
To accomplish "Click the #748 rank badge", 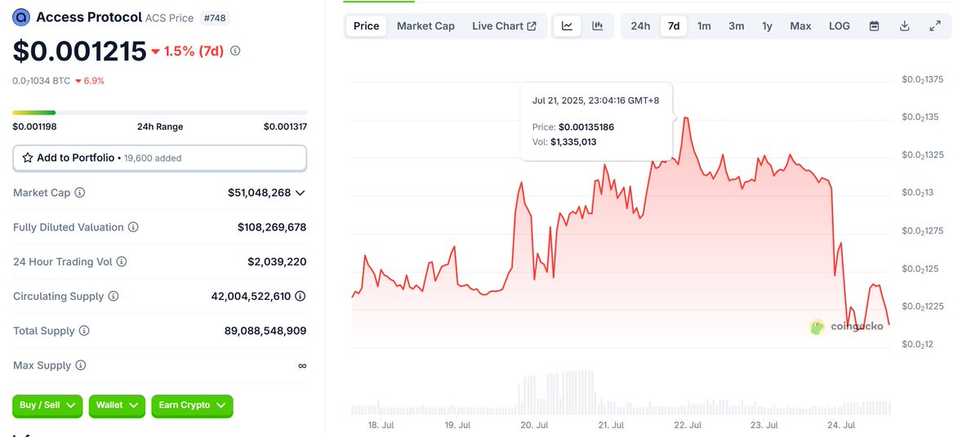I will 216,17.
